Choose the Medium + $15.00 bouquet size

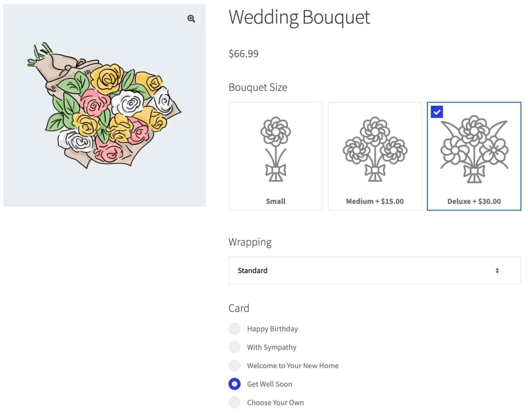click(x=375, y=156)
